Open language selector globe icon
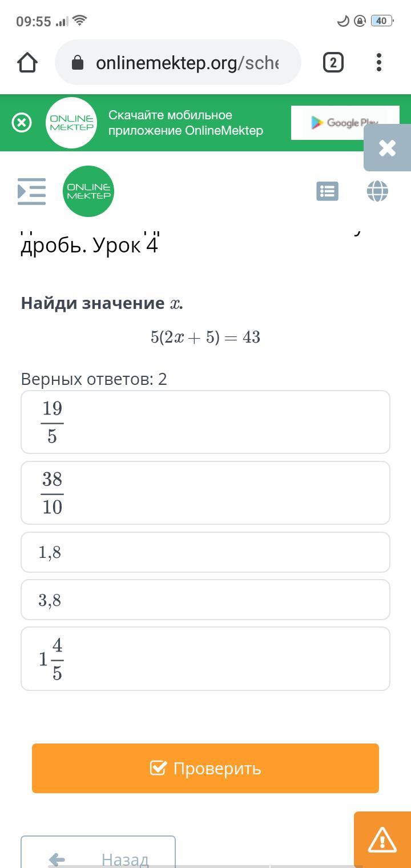Screen dimensions: 411x868 [x=377, y=191]
